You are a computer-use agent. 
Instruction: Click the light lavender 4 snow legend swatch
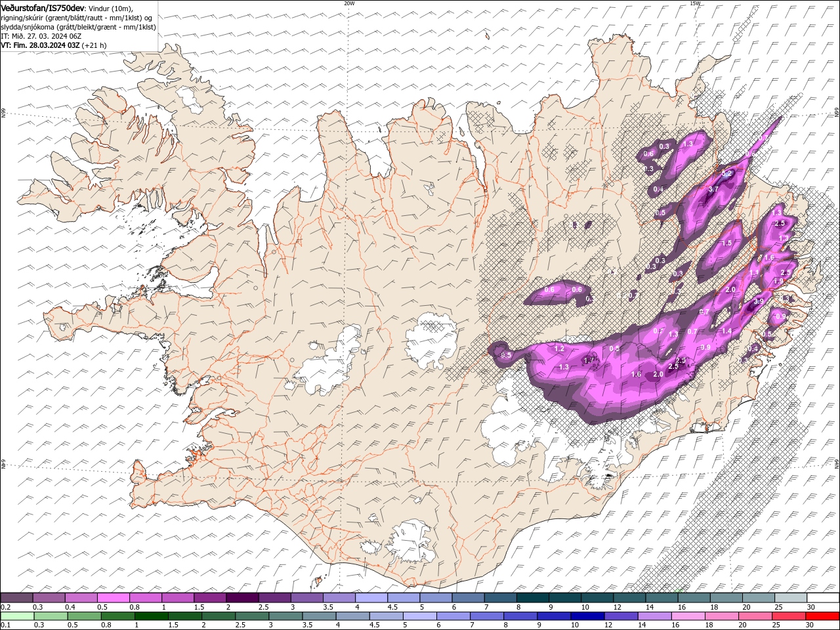371,598
